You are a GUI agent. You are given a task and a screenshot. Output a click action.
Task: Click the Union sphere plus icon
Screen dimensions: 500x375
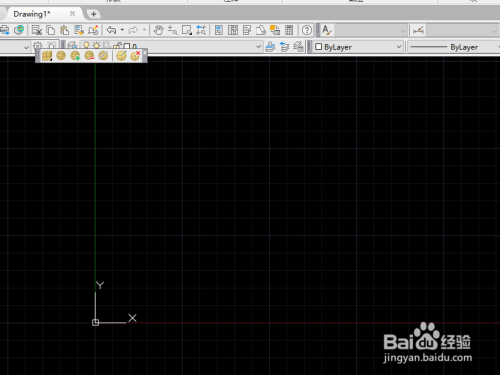tap(75, 56)
